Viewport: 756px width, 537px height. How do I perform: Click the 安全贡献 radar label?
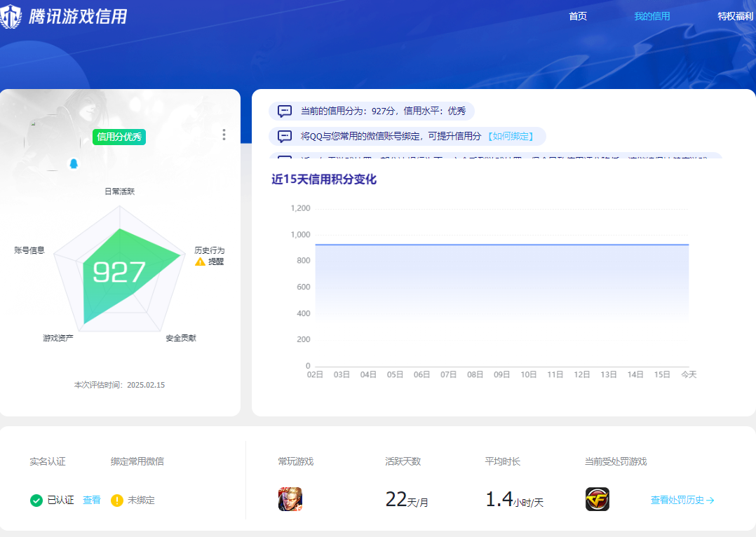click(181, 338)
